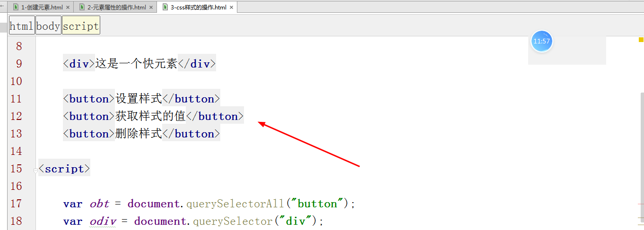Viewport: 644px width, 230px height.
Task: Click line number 12 in the gutter
Action: point(16,116)
